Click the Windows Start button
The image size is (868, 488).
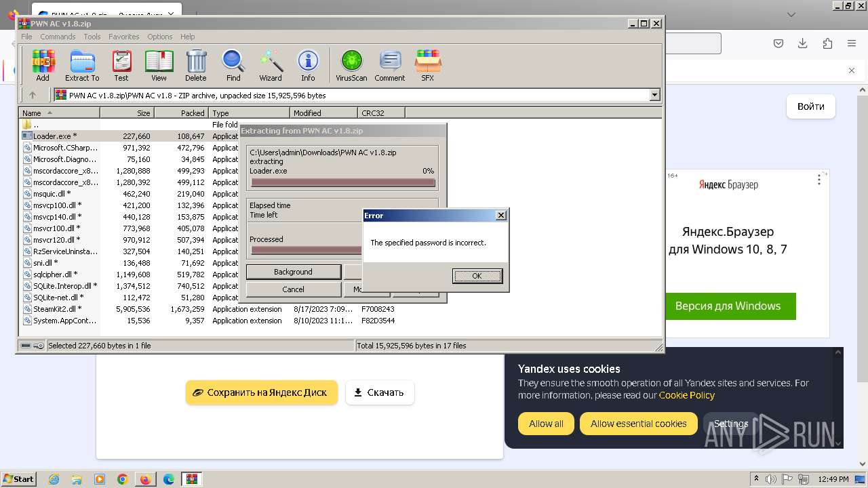pyautogui.click(x=18, y=479)
